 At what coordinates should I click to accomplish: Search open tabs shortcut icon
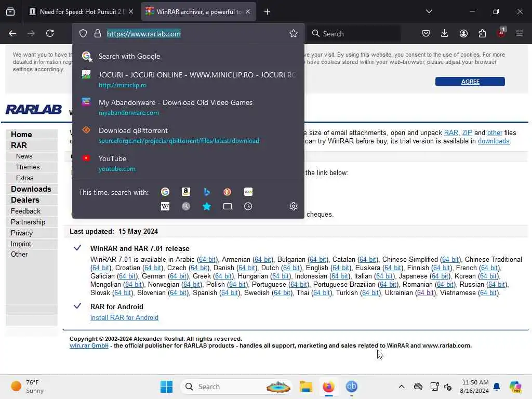[x=228, y=206]
